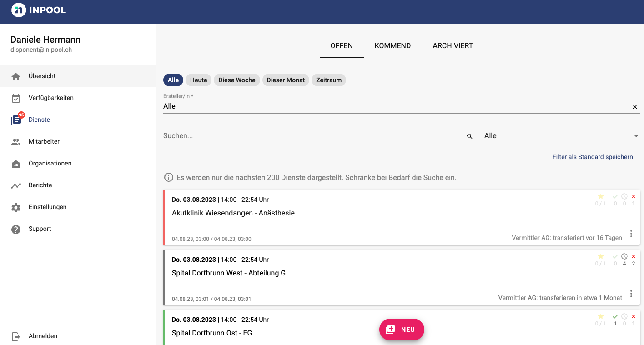644x345 pixels.
Task: Click the Dienste icon with 95 badge
Action: (17, 119)
